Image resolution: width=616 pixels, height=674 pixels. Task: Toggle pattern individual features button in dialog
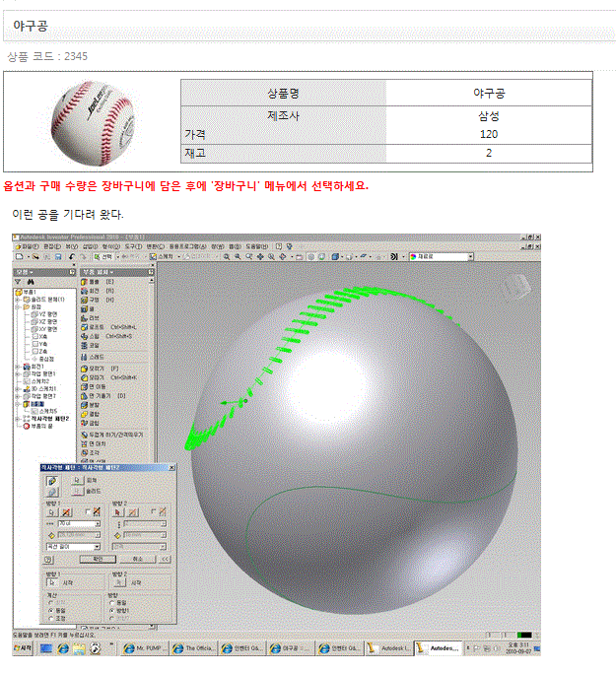tap(52, 481)
